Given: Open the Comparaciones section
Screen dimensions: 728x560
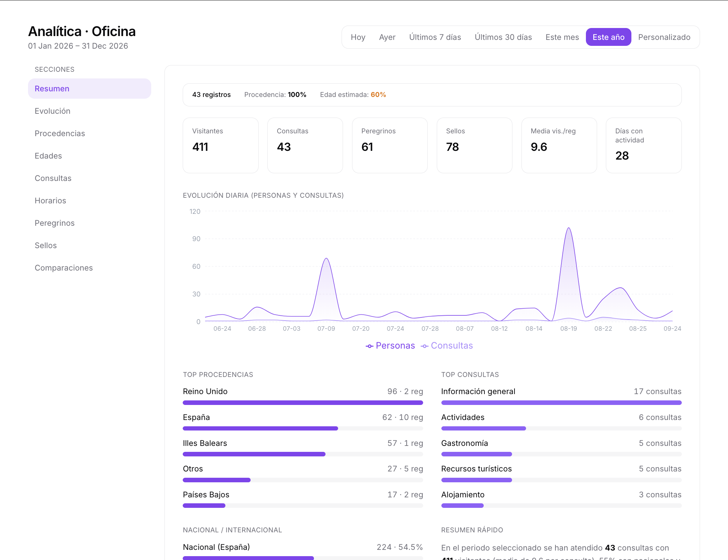Looking at the screenshot, I should point(90,268).
